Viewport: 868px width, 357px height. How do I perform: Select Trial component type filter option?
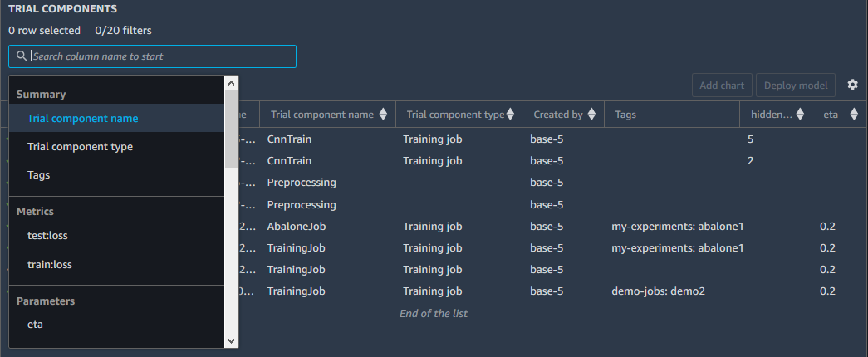pyautogui.click(x=80, y=147)
